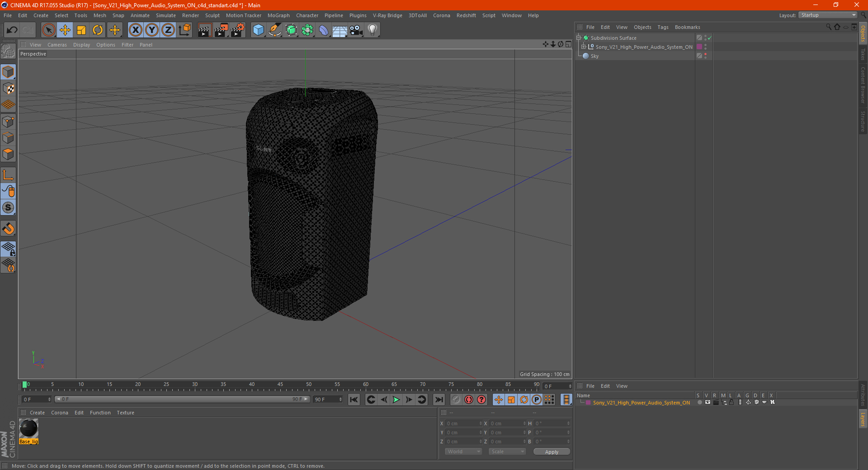Switch to Texture mode
The image size is (868, 470).
pos(8,89)
